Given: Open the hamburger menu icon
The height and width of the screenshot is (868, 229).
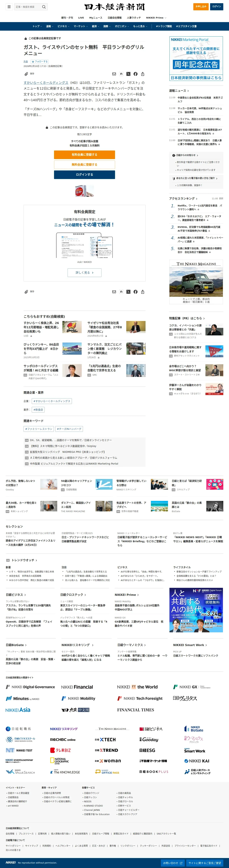Looking at the screenshot, I should 9,7.
